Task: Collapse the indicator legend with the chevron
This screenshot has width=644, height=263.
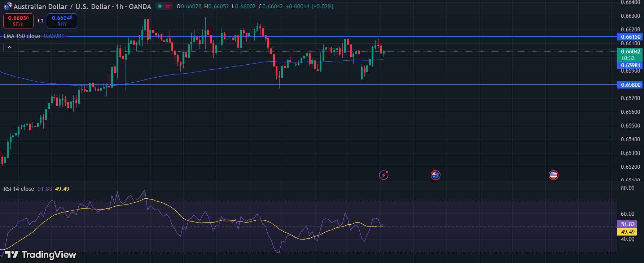Action: 10,47
